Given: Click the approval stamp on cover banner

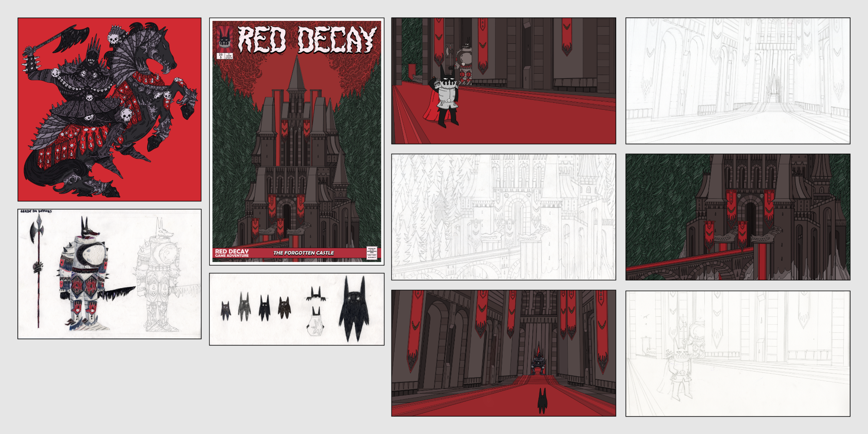Looking at the screenshot, I should coord(372,253).
